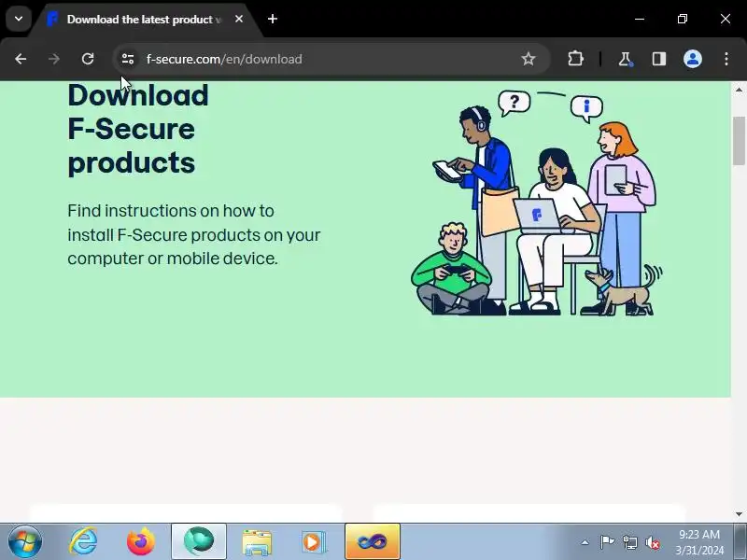
Task: Switch to the active browser taskbar button
Action: point(199,542)
